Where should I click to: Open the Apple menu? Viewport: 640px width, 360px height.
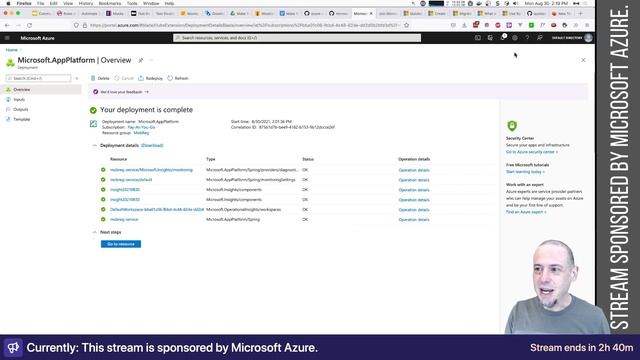[x=8, y=3]
